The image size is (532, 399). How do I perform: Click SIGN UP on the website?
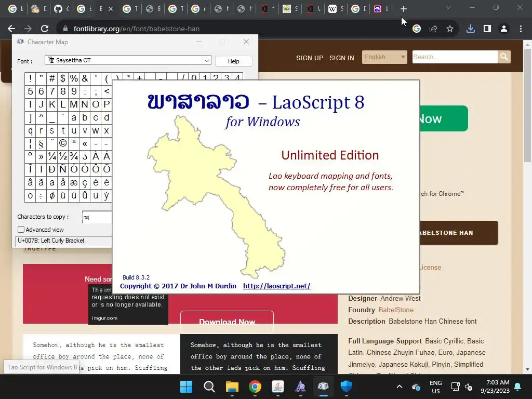[310, 58]
